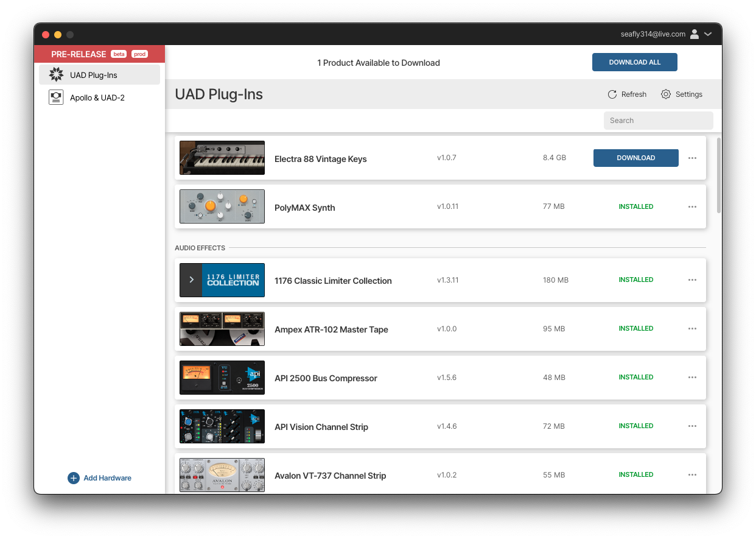Click the Avalon VT-737 Channel Strip name

click(x=331, y=476)
